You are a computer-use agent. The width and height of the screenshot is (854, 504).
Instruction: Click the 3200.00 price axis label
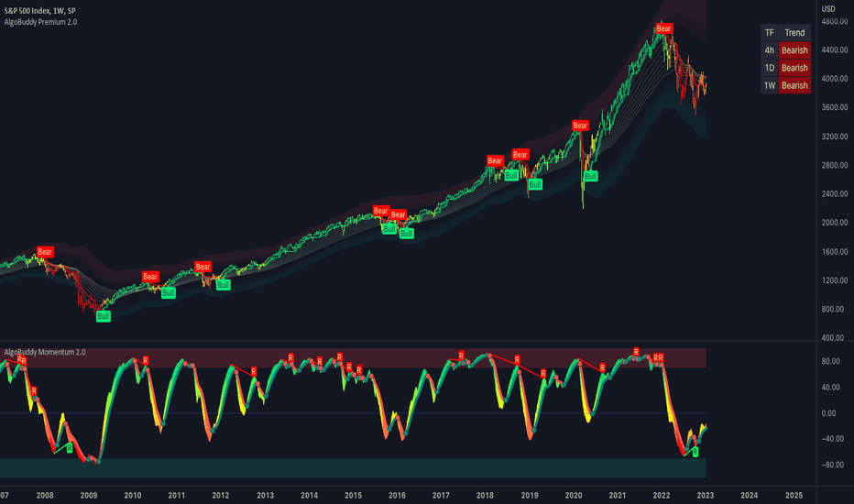click(835, 137)
